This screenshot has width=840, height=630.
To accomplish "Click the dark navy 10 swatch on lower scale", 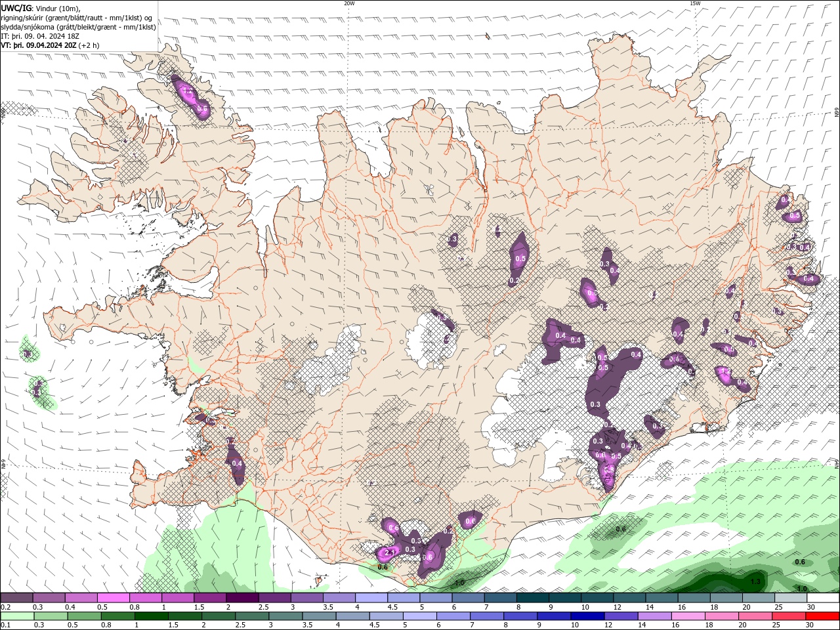I will (586, 616).
